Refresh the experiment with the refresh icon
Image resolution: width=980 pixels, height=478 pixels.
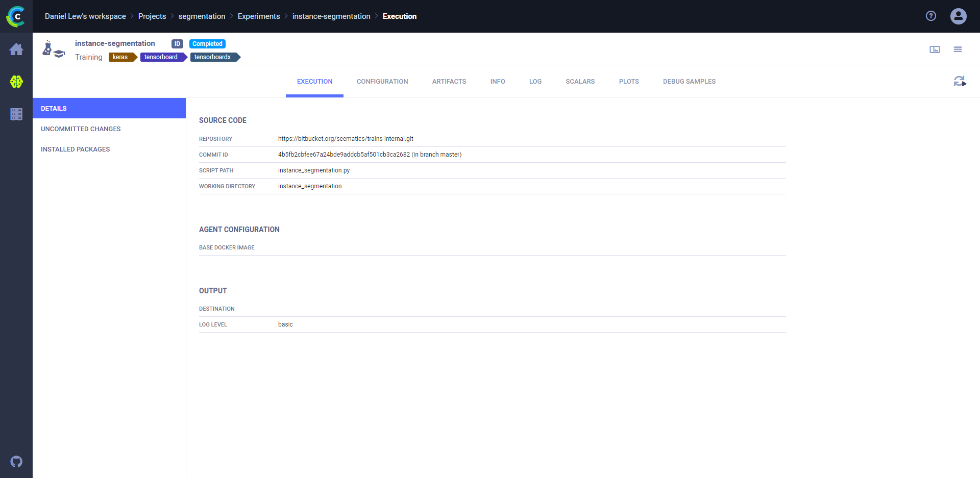[959, 81]
